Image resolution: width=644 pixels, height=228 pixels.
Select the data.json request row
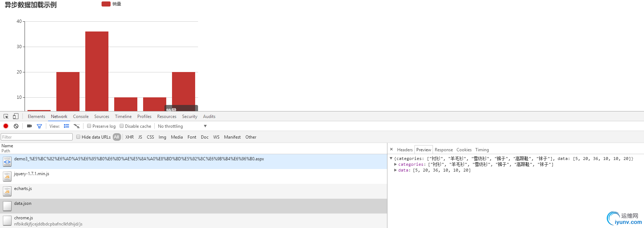193,206
